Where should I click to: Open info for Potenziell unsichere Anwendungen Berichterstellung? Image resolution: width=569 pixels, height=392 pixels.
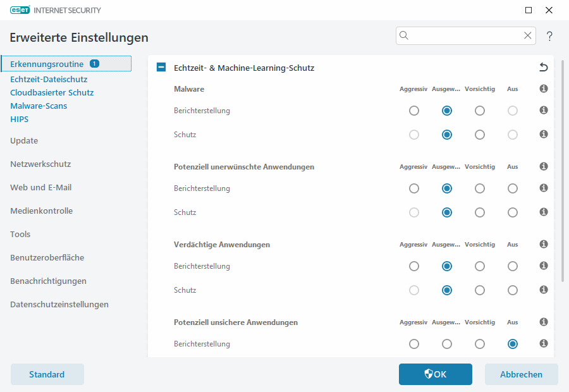(543, 343)
